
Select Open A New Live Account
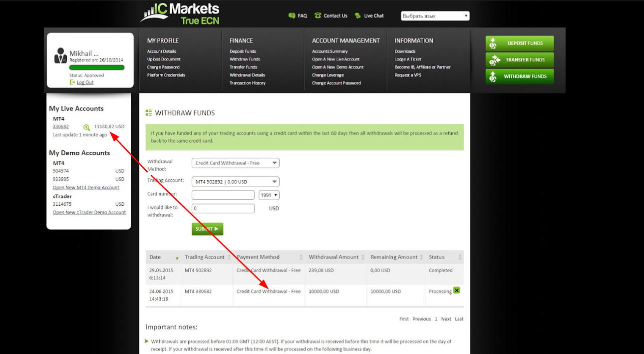[x=335, y=59]
